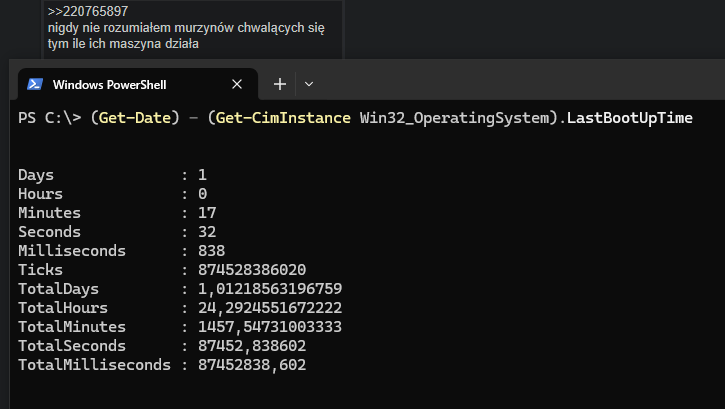Viewport: 725px width, 409px height.
Task: Click the Minutes value 17
Action: click(207, 213)
